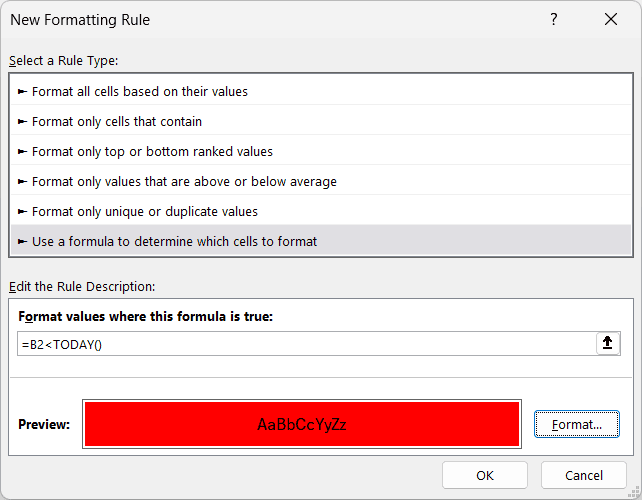The height and width of the screenshot is (500, 642).
Task: Pick 'Format only values that are above or below average'
Action: (x=321, y=181)
